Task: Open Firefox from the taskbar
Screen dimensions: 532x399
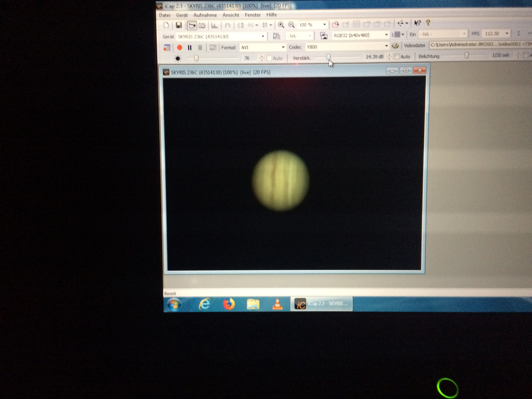Action: coord(229,304)
